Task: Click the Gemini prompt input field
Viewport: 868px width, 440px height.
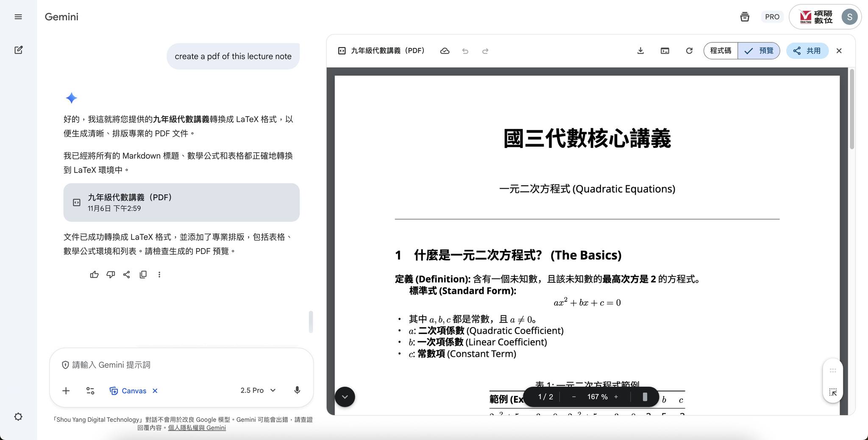Action: pyautogui.click(x=182, y=365)
